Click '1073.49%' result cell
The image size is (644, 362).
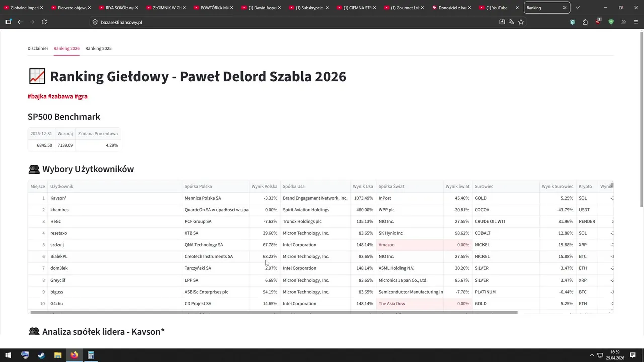[x=363, y=198]
